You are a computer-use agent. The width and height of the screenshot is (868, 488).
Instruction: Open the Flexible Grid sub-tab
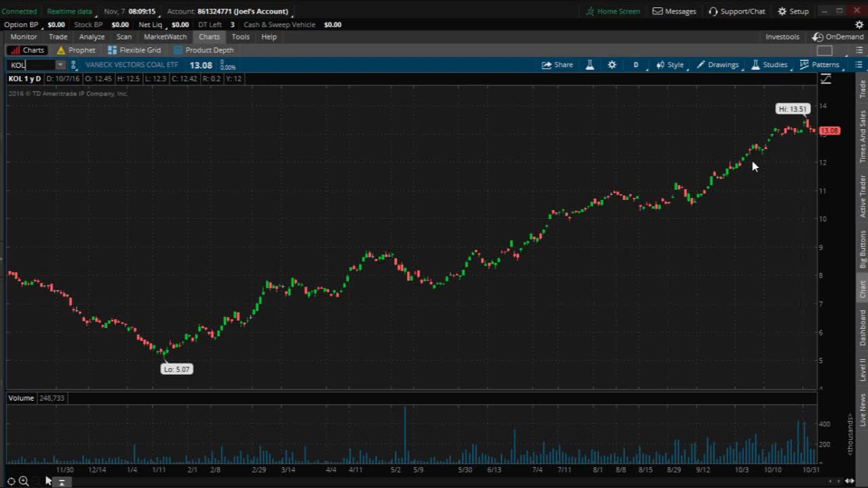click(x=134, y=50)
